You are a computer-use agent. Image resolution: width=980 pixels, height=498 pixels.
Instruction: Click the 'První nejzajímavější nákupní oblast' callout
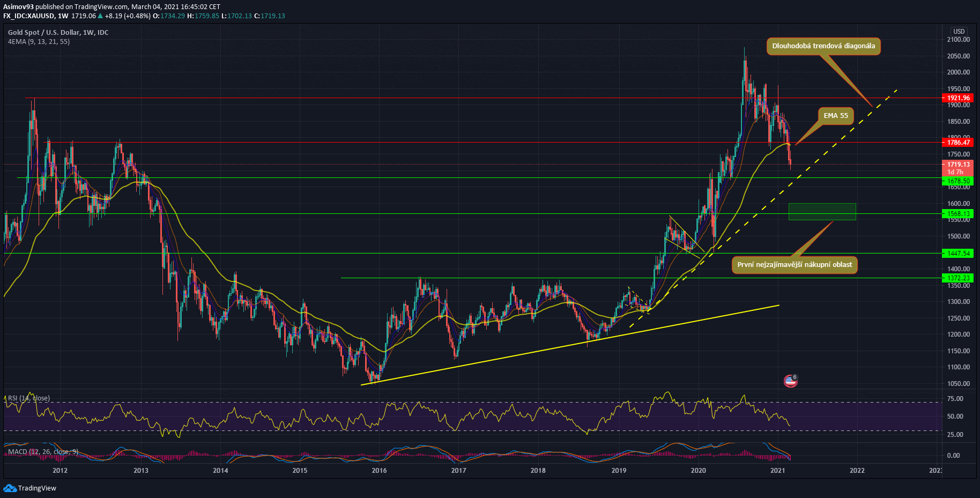795,265
